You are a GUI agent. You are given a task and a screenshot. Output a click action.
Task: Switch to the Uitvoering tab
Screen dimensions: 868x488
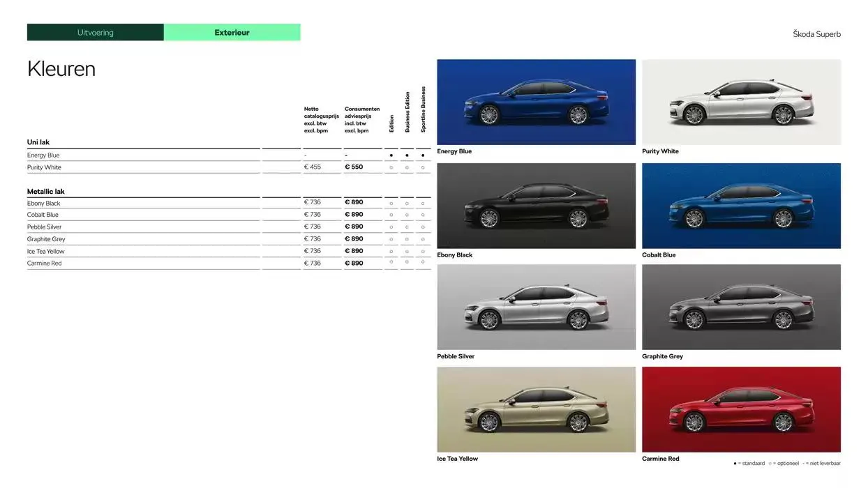(95, 32)
